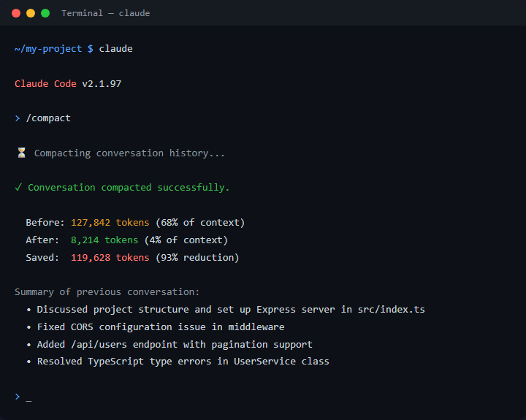This screenshot has width=526, height=420.
Task: Click the '127,842 tokens' value
Action: 110,222
